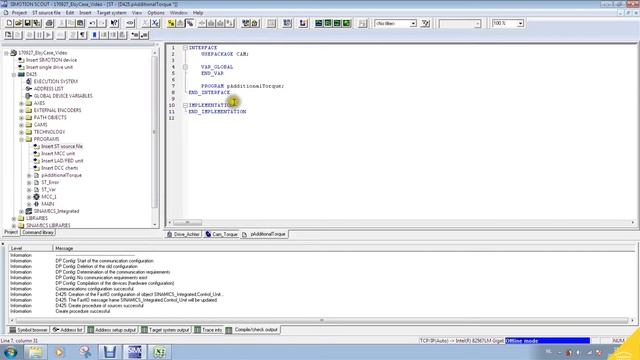Screen dimensions: 640x360
Task: Expand the AXES folder
Action: point(22,103)
